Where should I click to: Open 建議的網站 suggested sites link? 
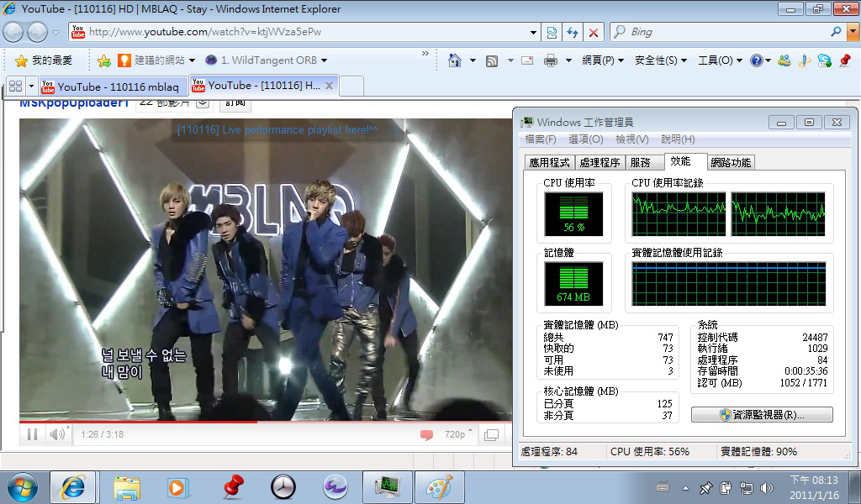tap(156, 60)
